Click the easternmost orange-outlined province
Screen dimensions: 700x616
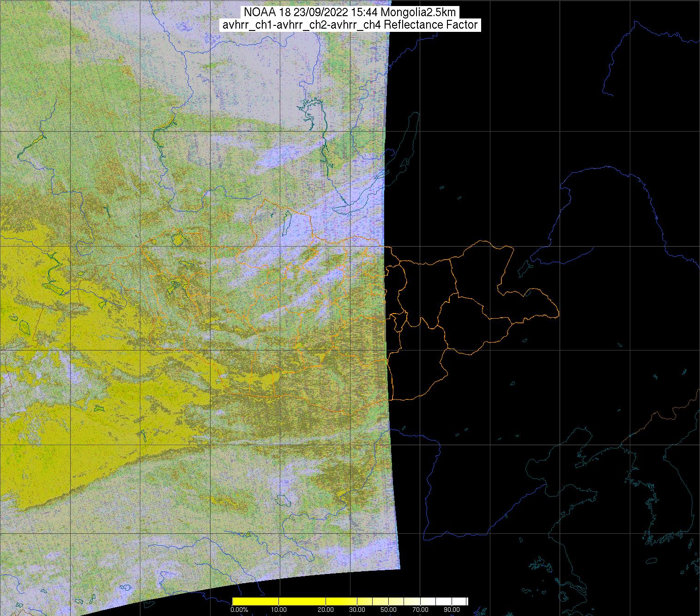click(x=531, y=305)
